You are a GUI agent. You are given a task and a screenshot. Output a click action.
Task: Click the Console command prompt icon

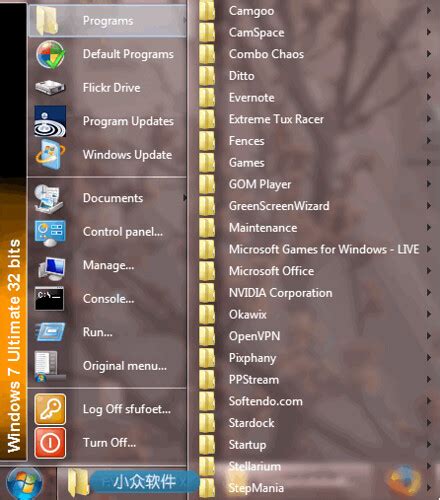[49, 299]
